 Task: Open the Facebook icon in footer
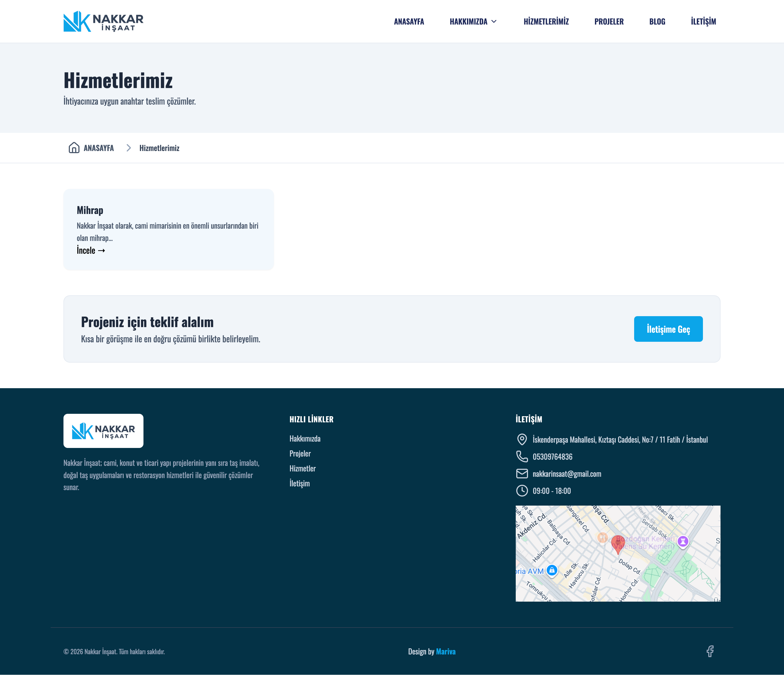[x=710, y=651]
